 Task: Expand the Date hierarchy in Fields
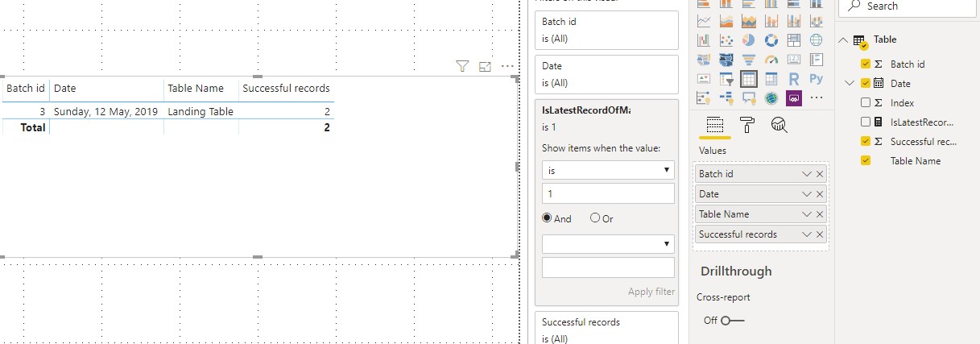click(849, 83)
